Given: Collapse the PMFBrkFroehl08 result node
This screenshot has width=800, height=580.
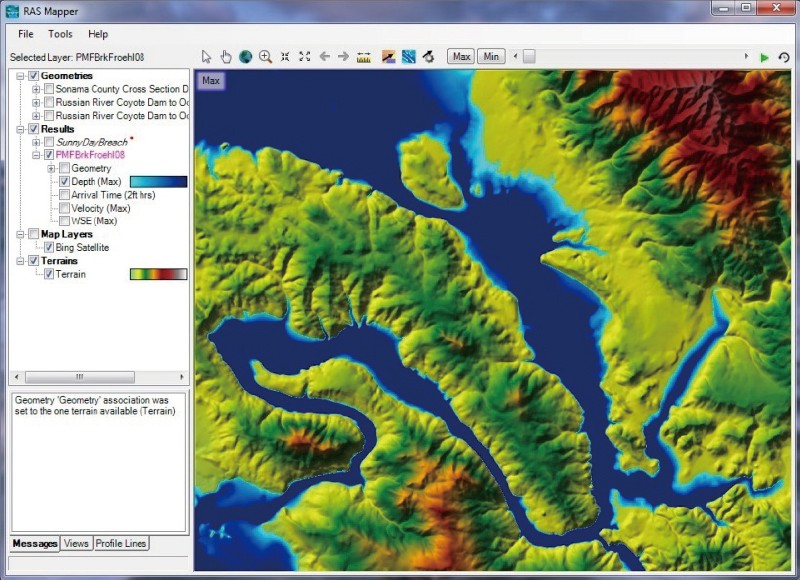Looking at the screenshot, I should point(36,155).
